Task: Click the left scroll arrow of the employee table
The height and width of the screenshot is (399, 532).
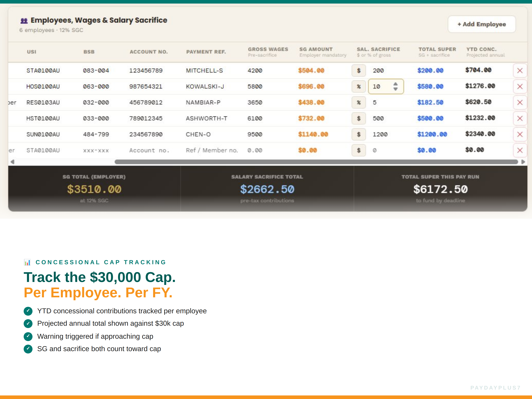Action: [13, 162]
